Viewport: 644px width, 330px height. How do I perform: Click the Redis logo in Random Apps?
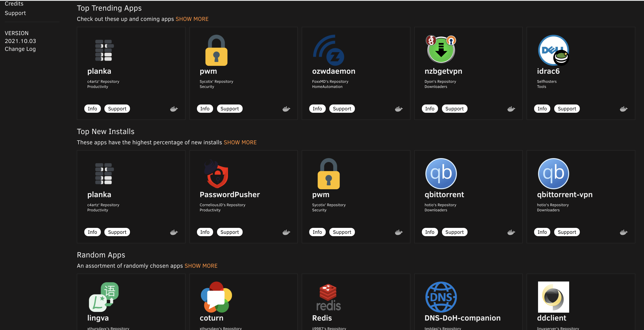(x=328, y=297)
